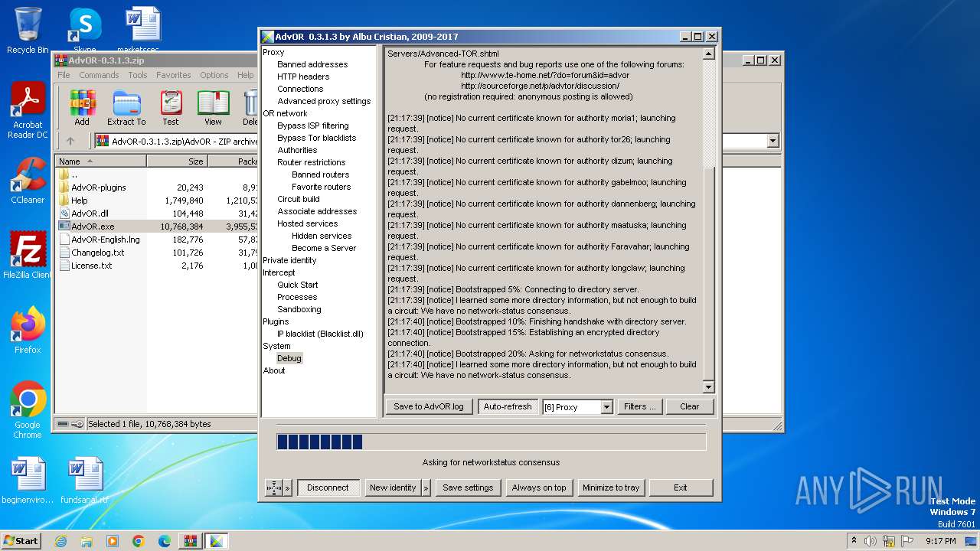980x551 pixels.
Task: Open the WinRAR address path dropdown arrow
Action: (x=773, y=141)
